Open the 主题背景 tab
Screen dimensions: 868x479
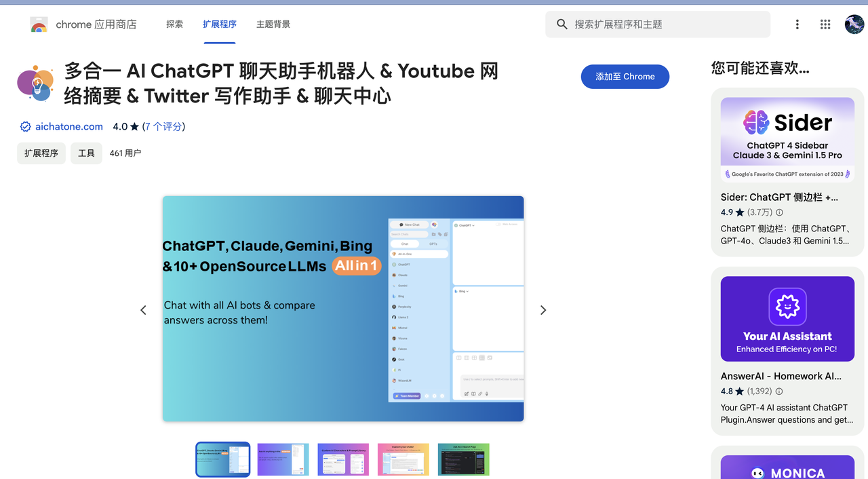(x=273, y=24)
